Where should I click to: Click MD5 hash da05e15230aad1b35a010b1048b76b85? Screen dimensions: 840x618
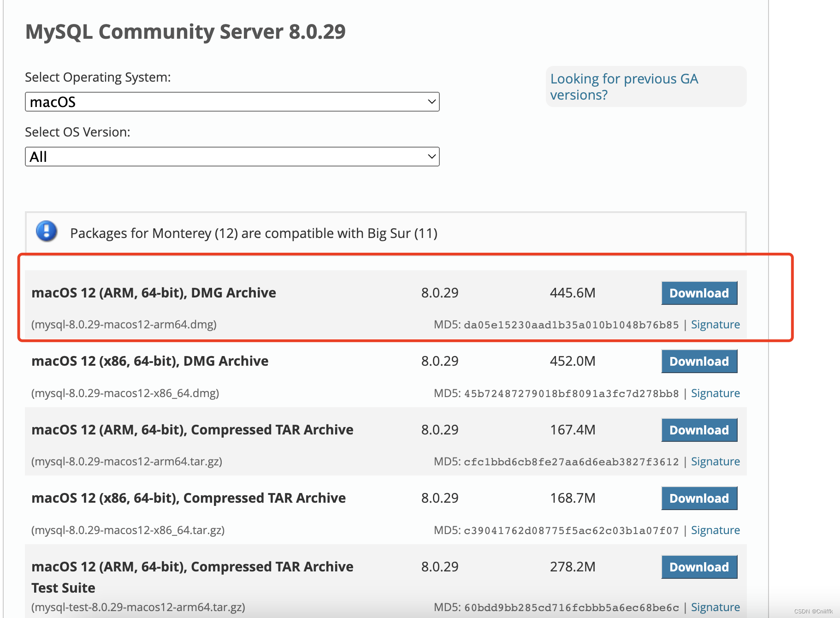point(571,325)
